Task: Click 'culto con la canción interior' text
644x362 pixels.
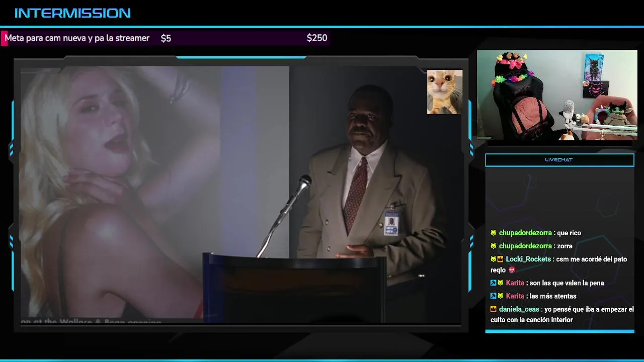Action: [x=532, y=320]
